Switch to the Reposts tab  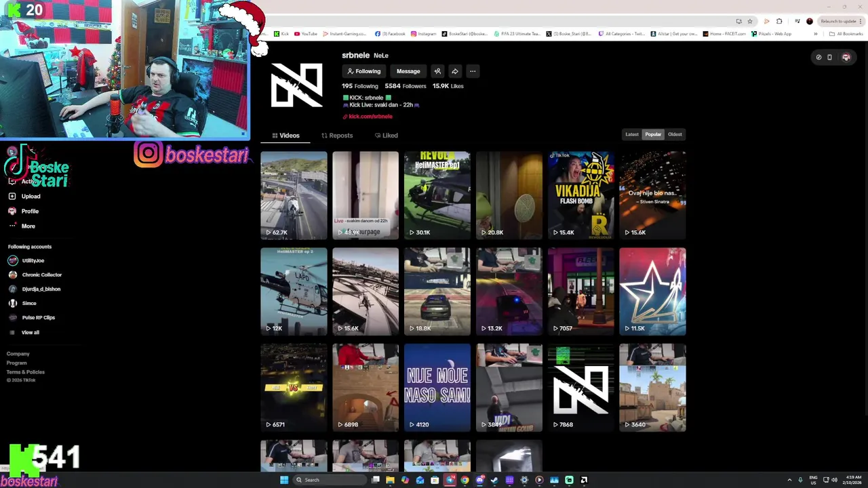(x=337, y=136)
